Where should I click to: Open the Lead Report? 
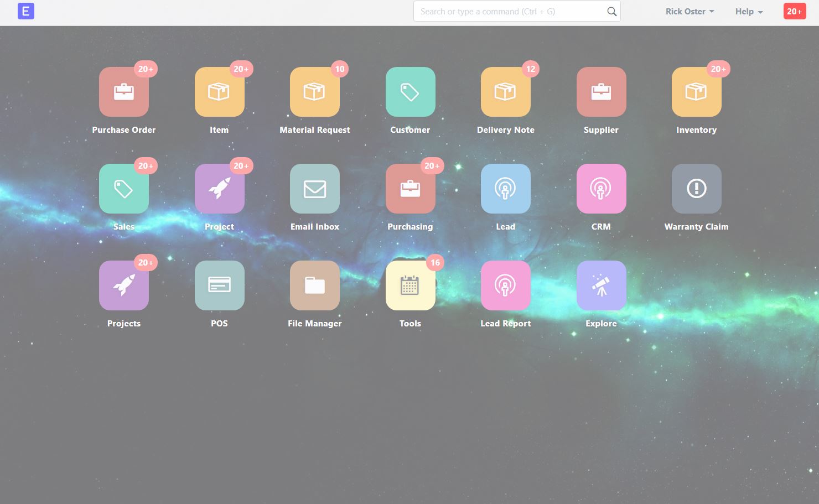click(505, 285)
